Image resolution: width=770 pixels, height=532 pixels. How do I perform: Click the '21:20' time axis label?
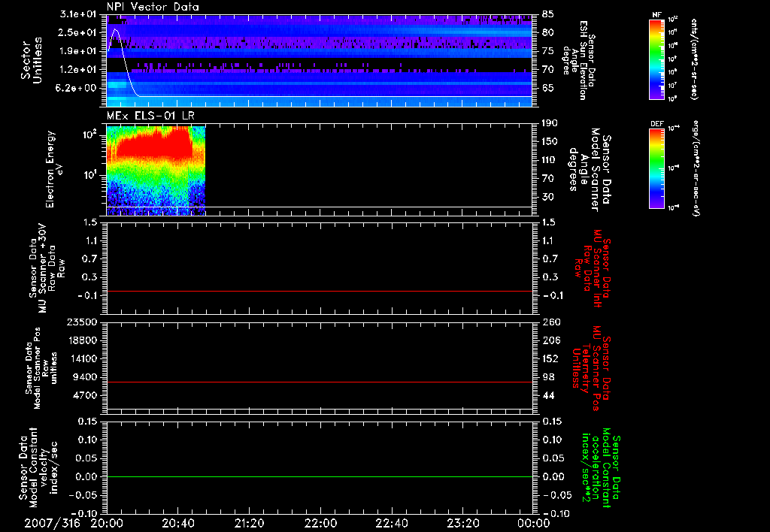[249, 523]
